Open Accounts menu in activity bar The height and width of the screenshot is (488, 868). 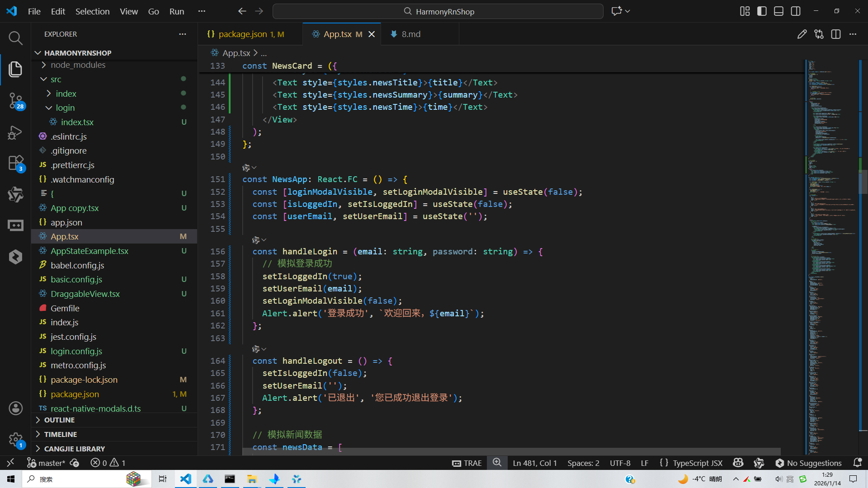15,408
